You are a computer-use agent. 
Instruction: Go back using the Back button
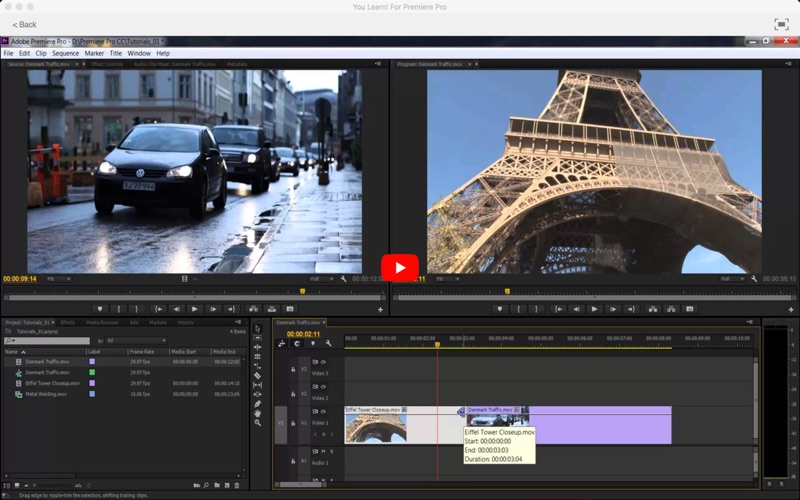coord(24,24)
